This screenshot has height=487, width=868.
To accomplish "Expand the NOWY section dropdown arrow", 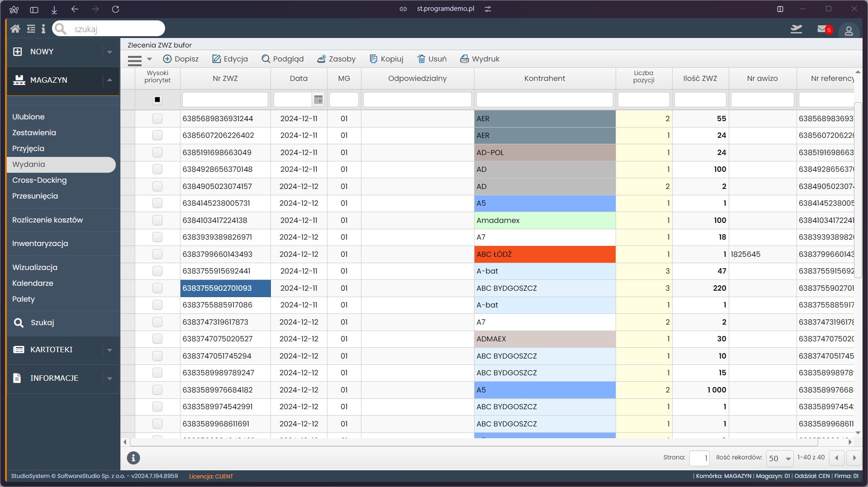I will coord(109,52).
